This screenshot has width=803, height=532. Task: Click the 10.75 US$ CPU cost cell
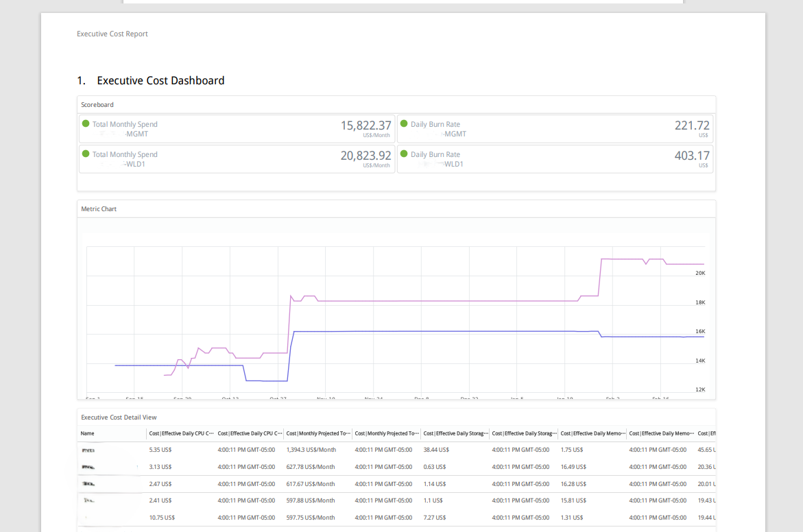click(x=162, y=518)
